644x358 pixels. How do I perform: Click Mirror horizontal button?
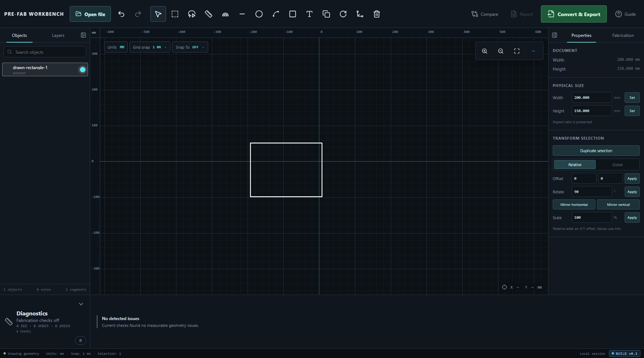point(574,205)
